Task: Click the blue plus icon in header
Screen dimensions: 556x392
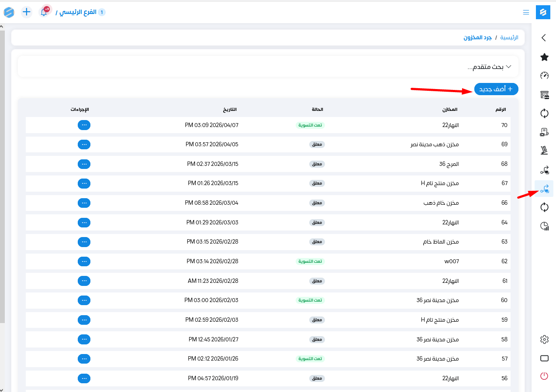Action: click(27, 12)
